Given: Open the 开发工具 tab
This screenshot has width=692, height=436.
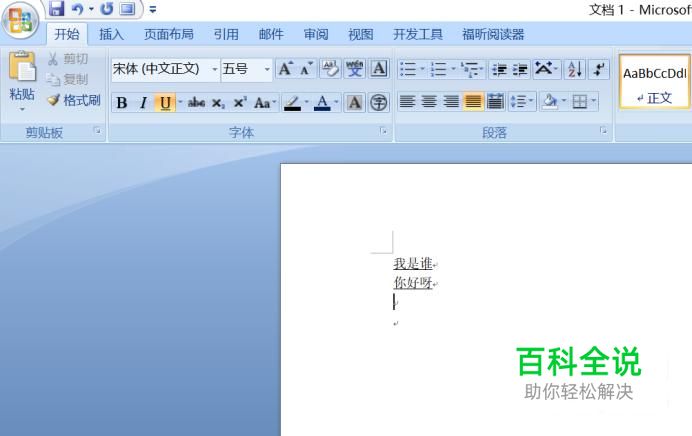Looking at the screenshot, I should point(417,34).
